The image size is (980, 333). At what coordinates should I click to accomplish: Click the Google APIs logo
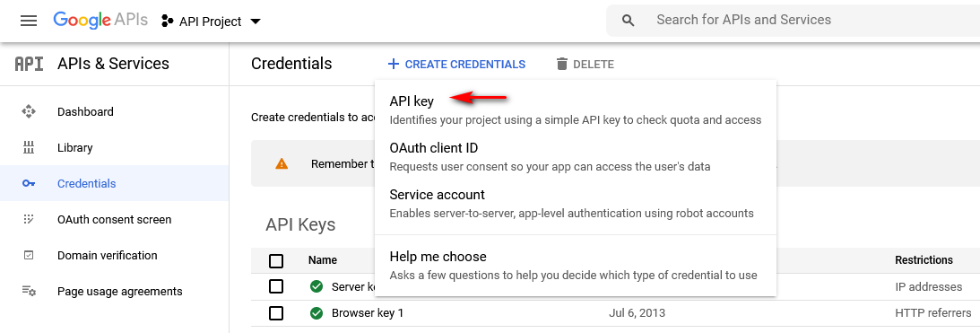(x=100, y=20)
